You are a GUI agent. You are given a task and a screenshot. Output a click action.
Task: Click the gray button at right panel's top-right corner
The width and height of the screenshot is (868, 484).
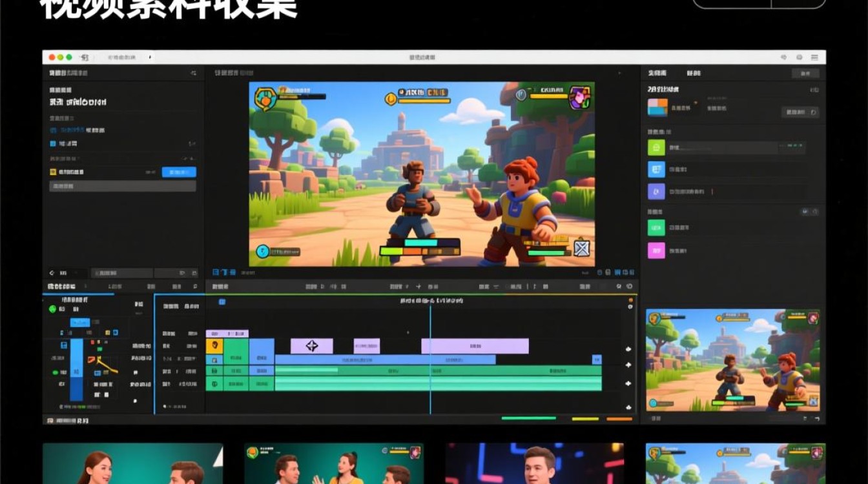(x=805, y=74)
